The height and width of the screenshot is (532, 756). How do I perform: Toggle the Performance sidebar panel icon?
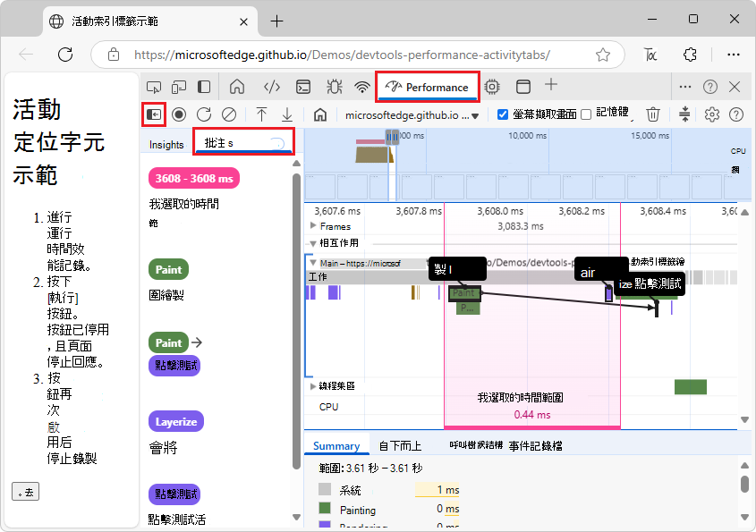154,114
